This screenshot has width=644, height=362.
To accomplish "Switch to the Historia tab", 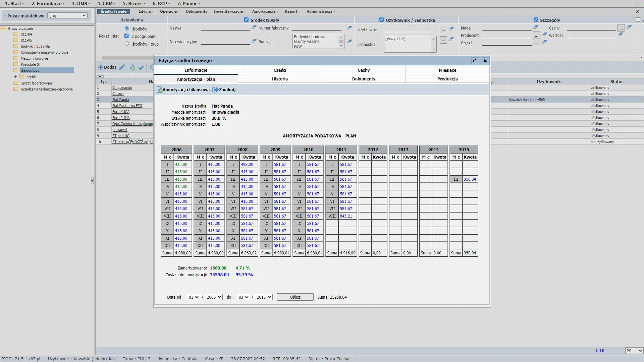I will pos(280,79).
